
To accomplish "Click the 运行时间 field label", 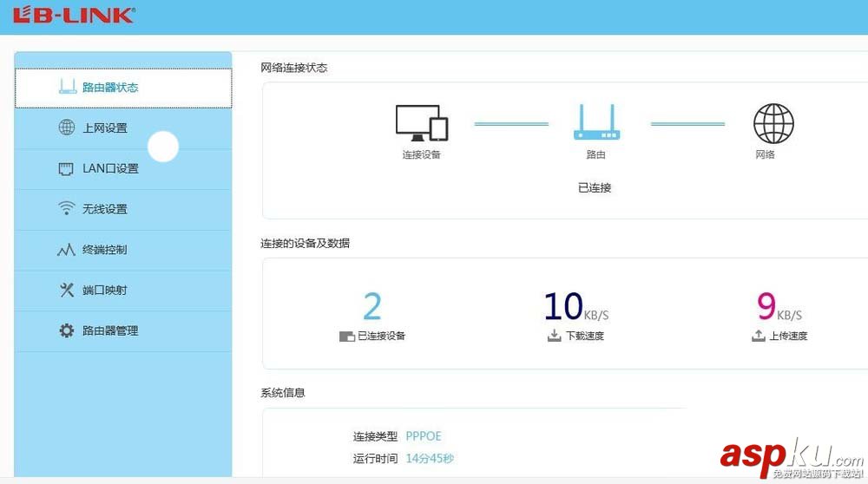I will pos(375,459).
